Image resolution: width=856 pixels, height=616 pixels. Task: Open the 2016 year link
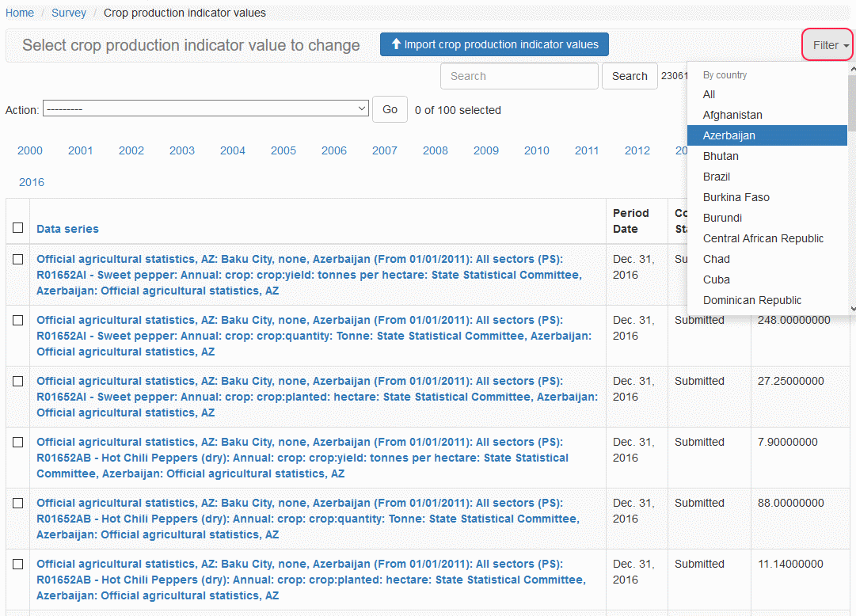(32, 182)
